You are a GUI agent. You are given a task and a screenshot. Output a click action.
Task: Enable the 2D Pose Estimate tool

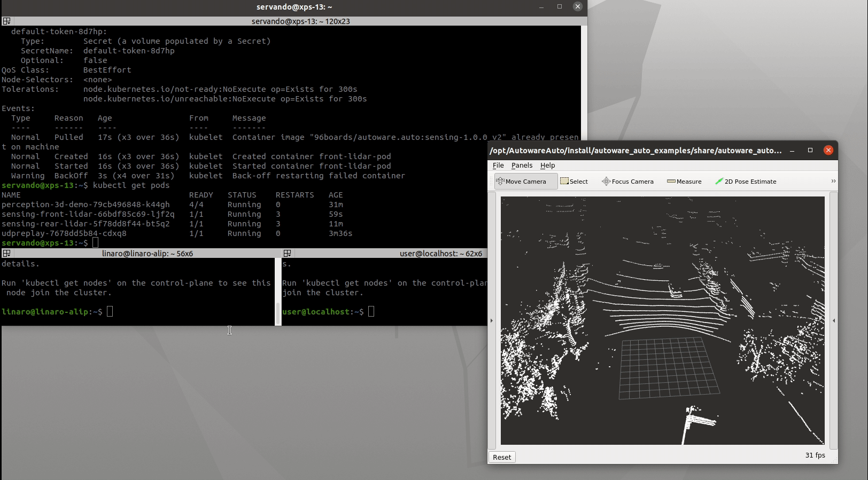point(746,182)
